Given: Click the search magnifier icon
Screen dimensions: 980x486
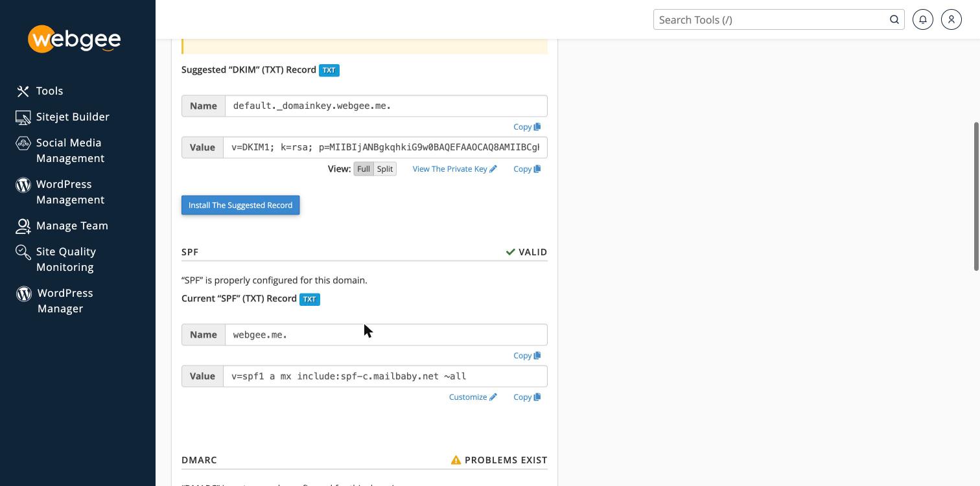Looking at the screenshot, I should pos(894,19).
